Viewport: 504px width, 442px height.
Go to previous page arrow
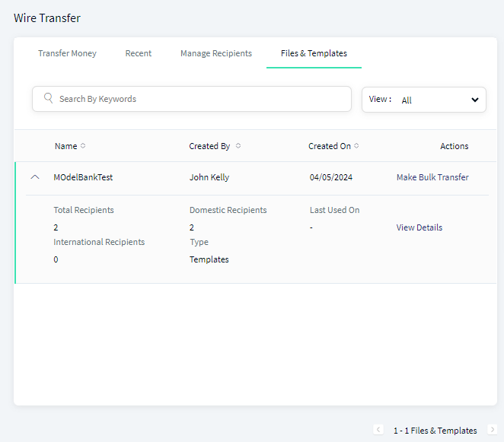coord(378,430)
